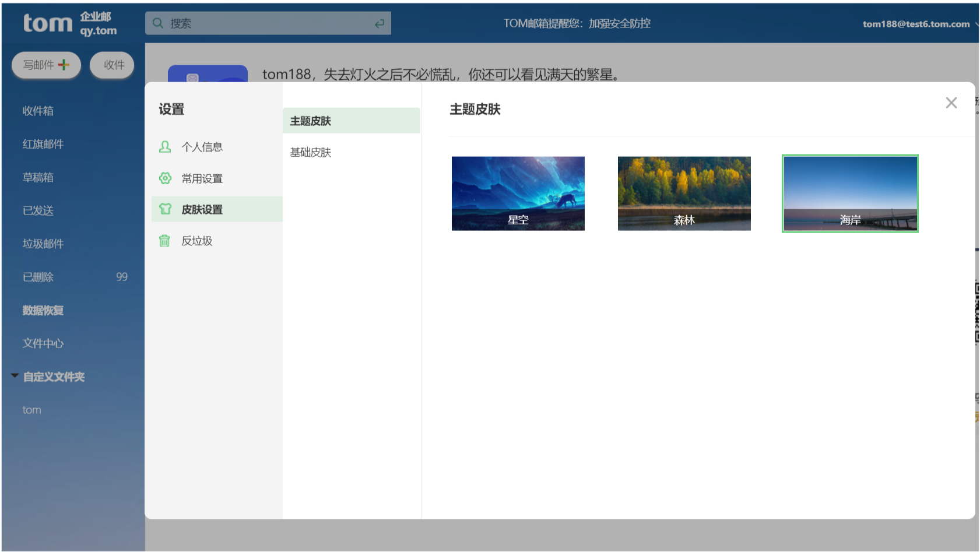Collapse the 自定义文件夹 tree arrow
Screen dimensions: 980x552
click(15, 376)
